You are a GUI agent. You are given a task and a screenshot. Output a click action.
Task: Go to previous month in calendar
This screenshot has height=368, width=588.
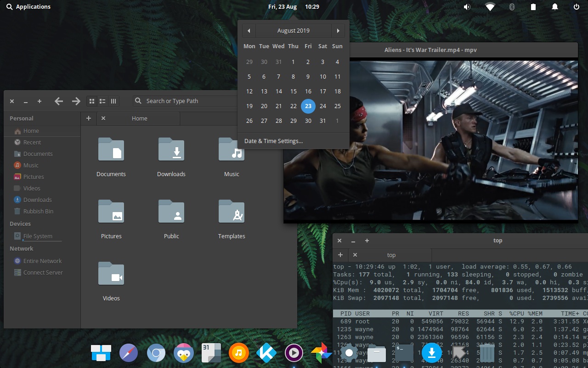tap(249, 31)
